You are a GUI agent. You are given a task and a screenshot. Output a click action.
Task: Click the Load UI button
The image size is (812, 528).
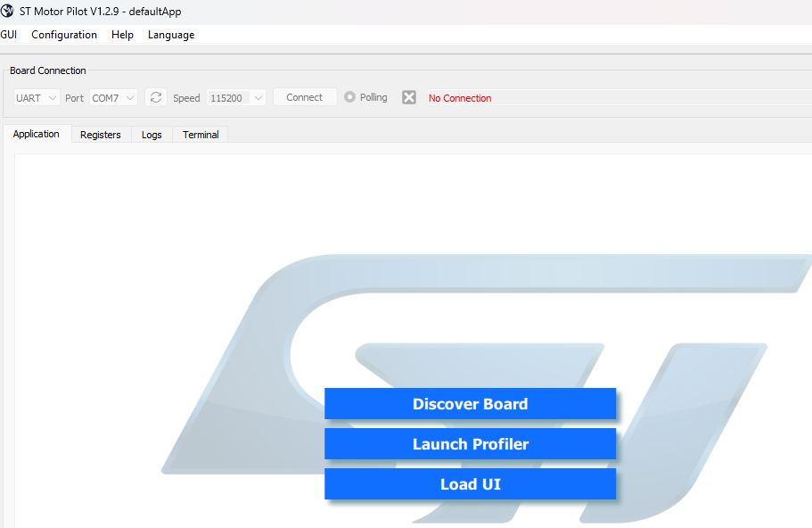[x=471, y=484]
